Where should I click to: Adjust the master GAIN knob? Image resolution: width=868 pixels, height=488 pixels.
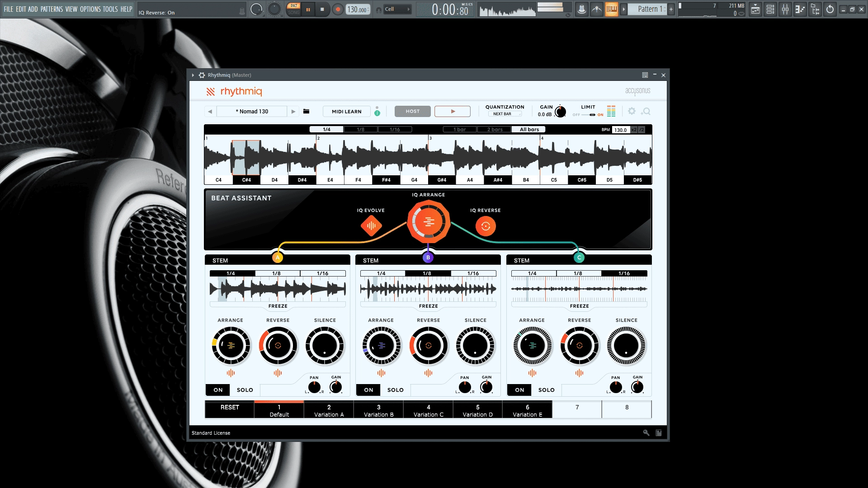560,111
